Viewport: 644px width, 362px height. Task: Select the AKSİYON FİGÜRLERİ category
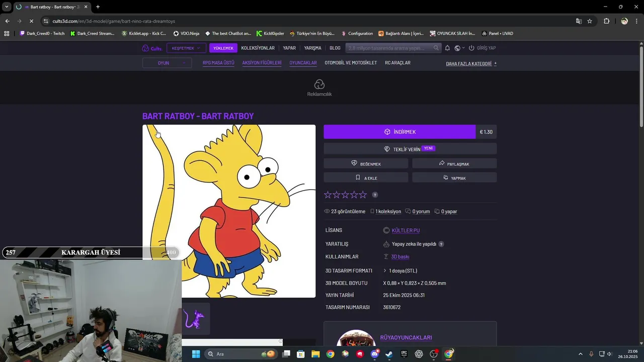pyautogui.click(x=262, y=63)
